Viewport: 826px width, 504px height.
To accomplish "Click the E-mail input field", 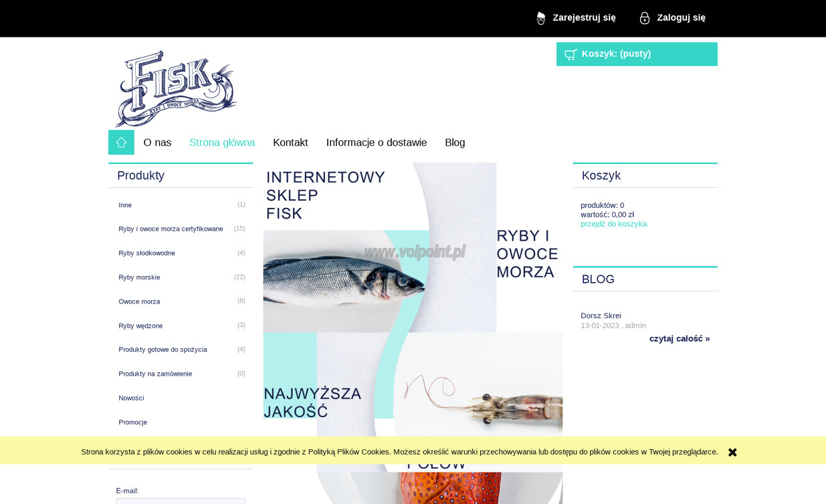I will (x=181, y=501).
